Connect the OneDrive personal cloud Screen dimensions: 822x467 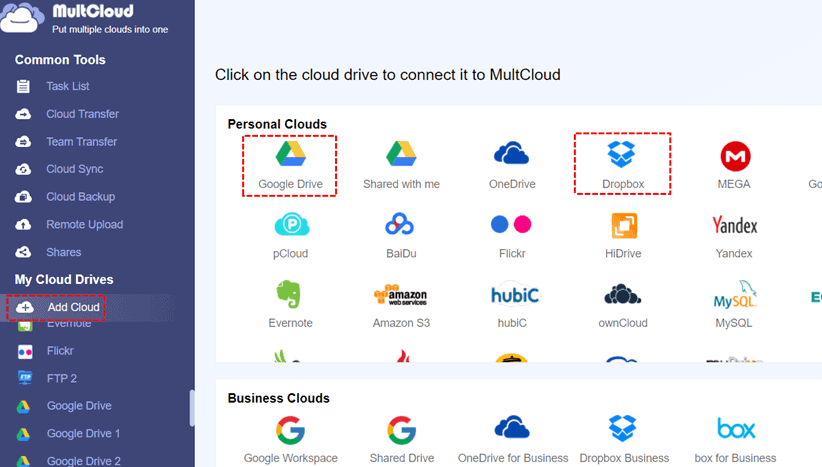[x=512, y=166]
